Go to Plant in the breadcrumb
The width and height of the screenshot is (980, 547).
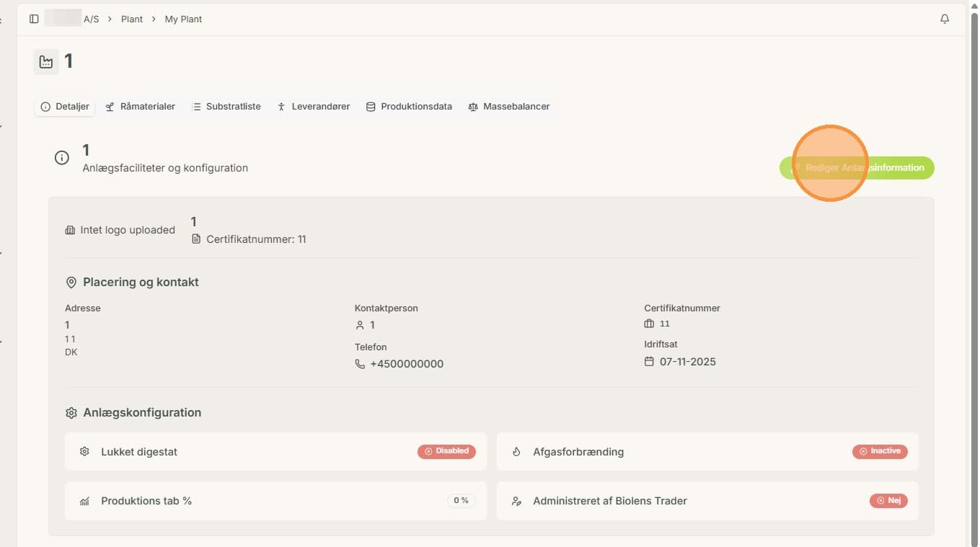pyautogui.click(x=132, y=19)
